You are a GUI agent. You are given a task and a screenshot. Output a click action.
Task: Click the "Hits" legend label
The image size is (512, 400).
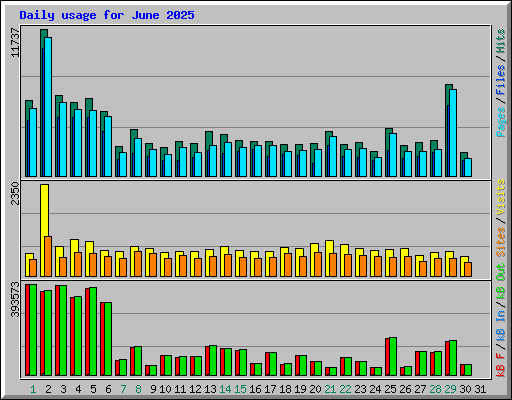[x=500, y=41]
